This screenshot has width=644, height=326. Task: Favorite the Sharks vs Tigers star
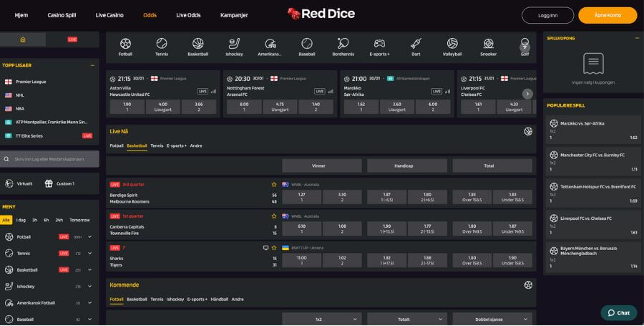pos(274,248)
